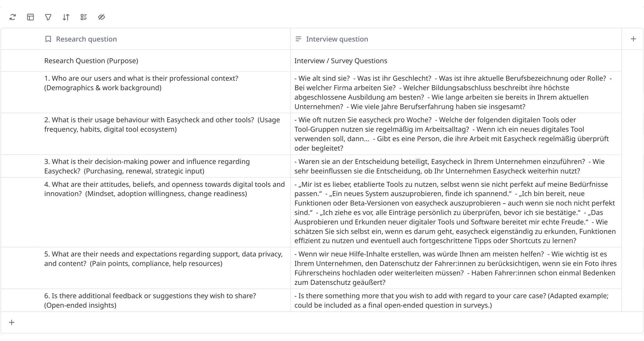Open the table layout view icon
This screenshot has height=341, width=644.
[30, 17]
